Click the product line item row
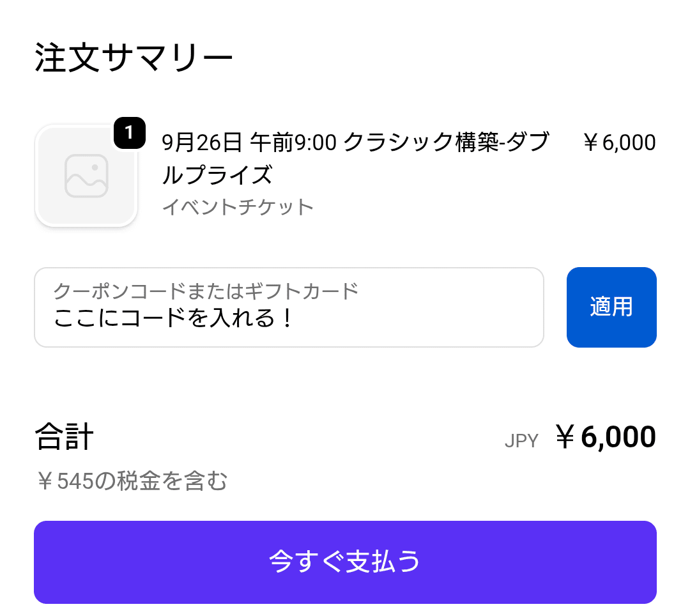Screen dimensions: 690x616 point(345,173)
